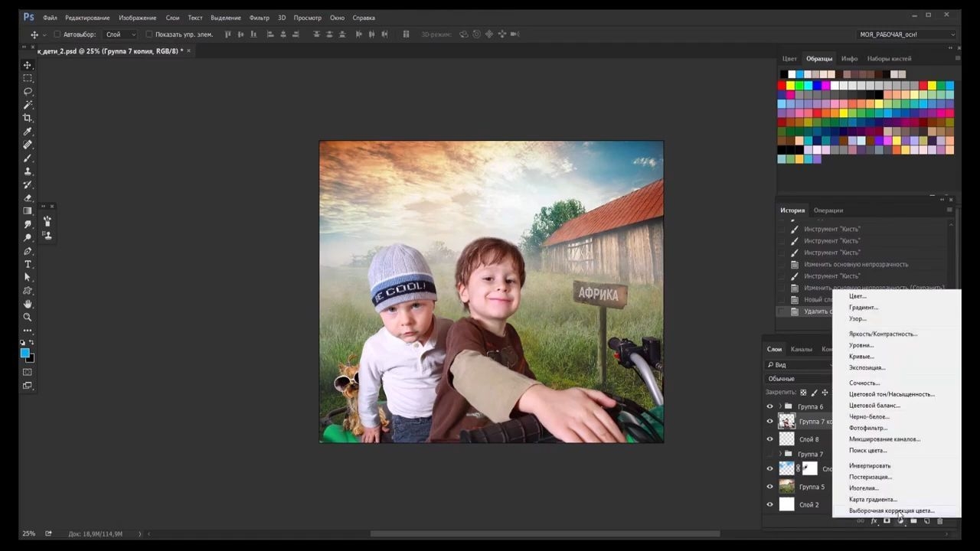Screen dimensions: 980x551
Task: Click the layer style fx icon
Action: point(874,521)
